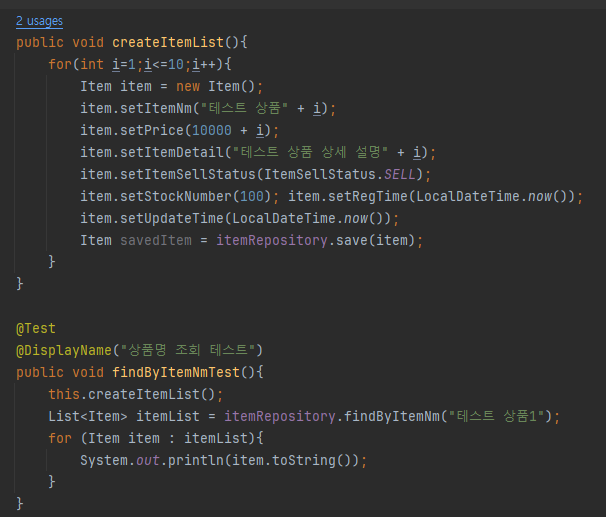Click LocalDateTime in the setRegTime line
The image size is (606, 517).
click(468, 196)
